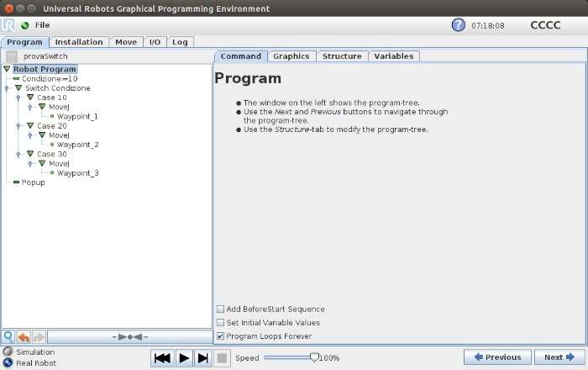Collapse the Case 20 triangle
Screen dimensions: 588x370
(30, 125)
